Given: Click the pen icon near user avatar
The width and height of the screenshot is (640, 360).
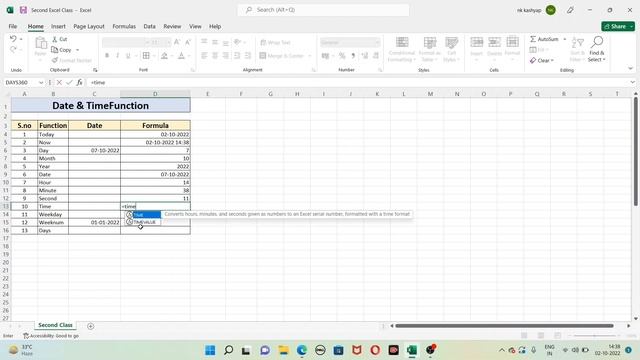Looking at the screenshot, I should tap(570, 10).
